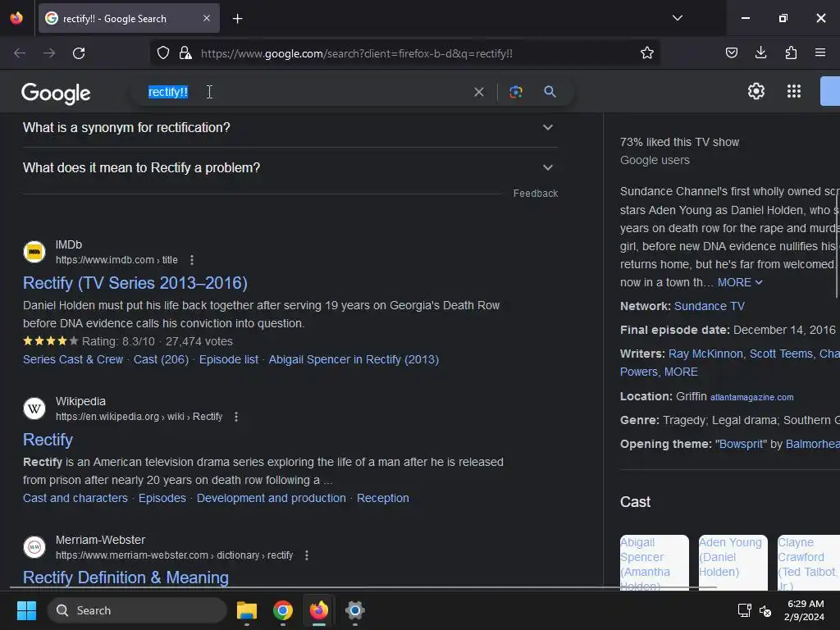The width and height of the screenshot is (840, 630).
Task: Send Feedback on People also ask
Action: [x=535, y=194]
